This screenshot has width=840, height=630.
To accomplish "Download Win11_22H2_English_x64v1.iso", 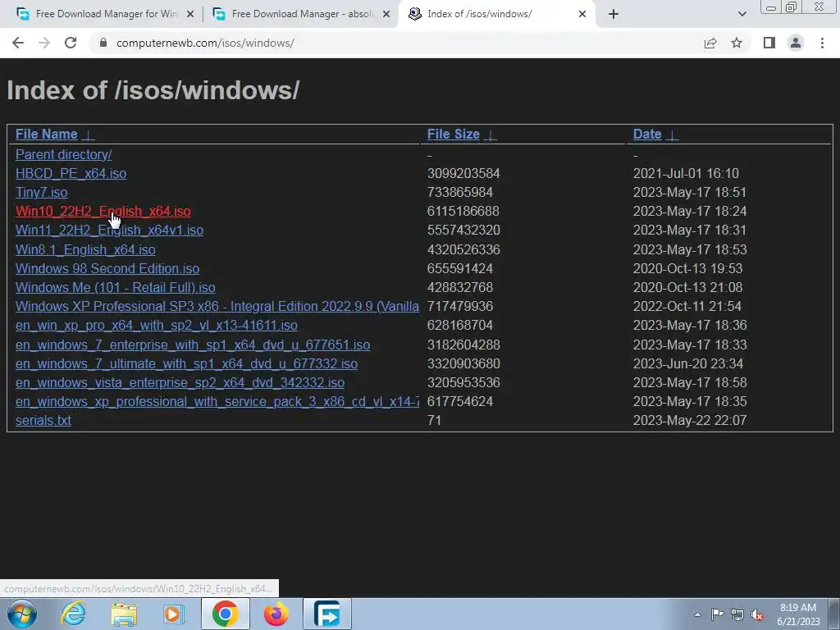I will pos(109,231).
